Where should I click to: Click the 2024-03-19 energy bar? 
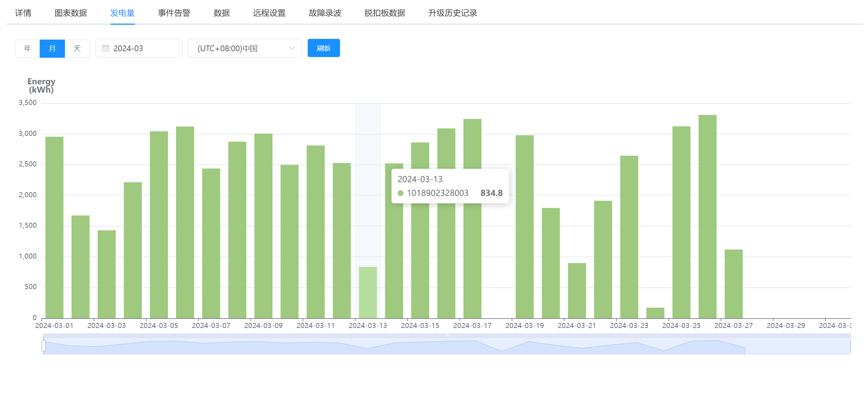click(525, 227)
